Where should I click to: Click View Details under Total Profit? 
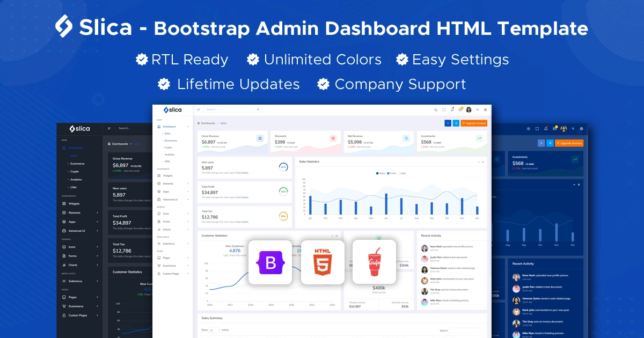tap(242, 197)
